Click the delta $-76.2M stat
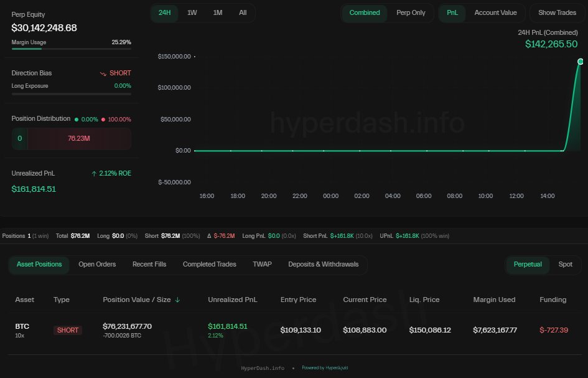Viewport: 588px width, 378px height. tap(221, 236)
